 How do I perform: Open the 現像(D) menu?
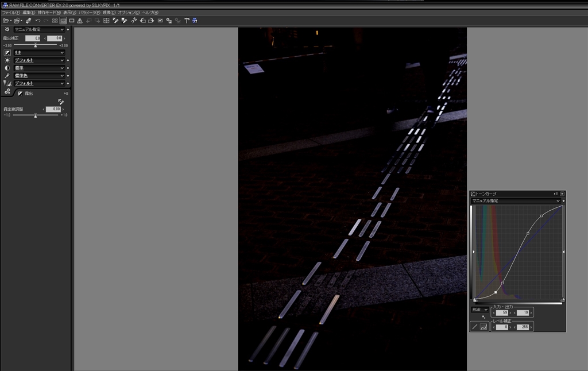(x=109, y=13)
